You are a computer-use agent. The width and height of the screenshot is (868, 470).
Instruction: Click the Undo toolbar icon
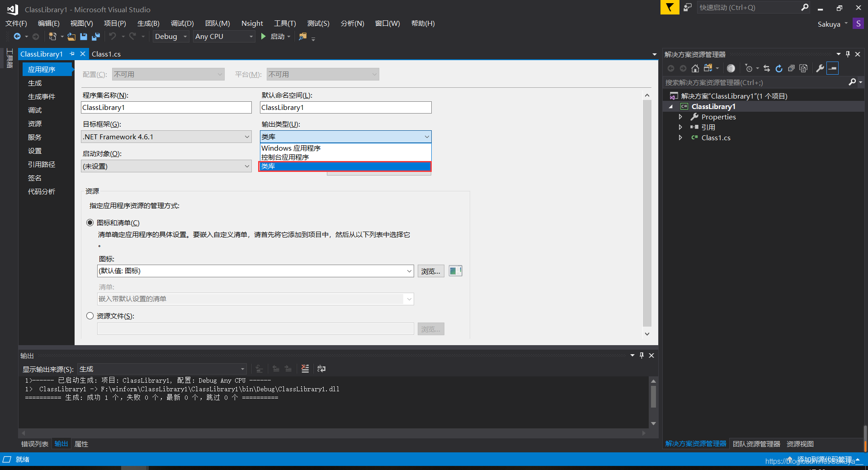coord(113,37)
